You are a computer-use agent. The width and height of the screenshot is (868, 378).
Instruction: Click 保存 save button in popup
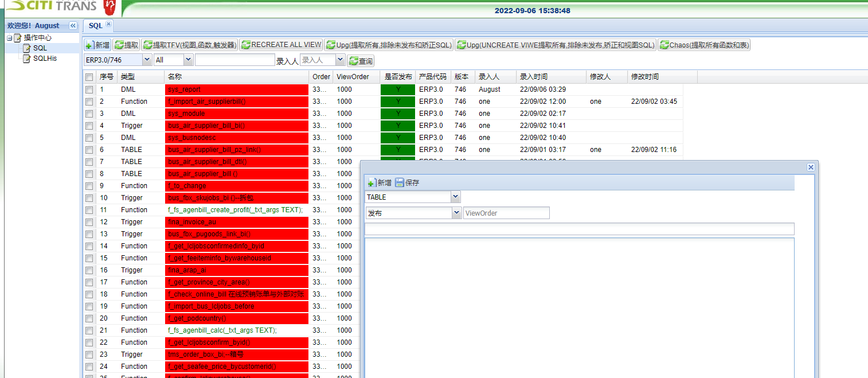pyautogui.click(x=407, y=183)
